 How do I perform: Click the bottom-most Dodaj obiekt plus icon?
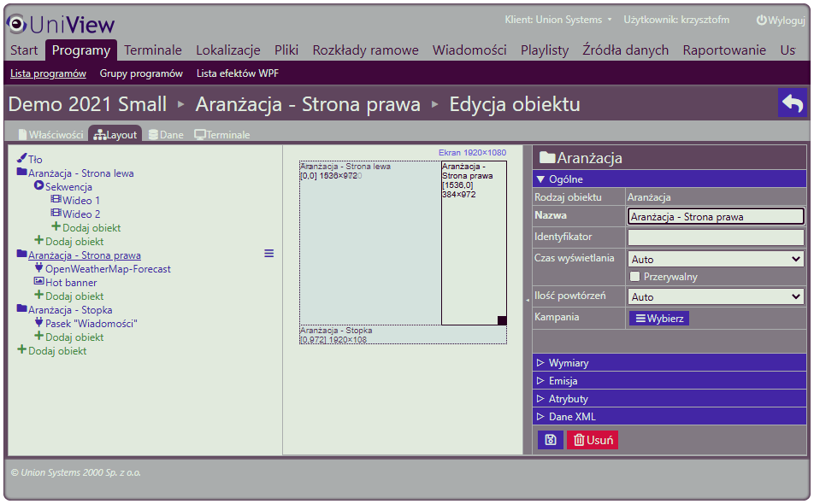[22, 350]
